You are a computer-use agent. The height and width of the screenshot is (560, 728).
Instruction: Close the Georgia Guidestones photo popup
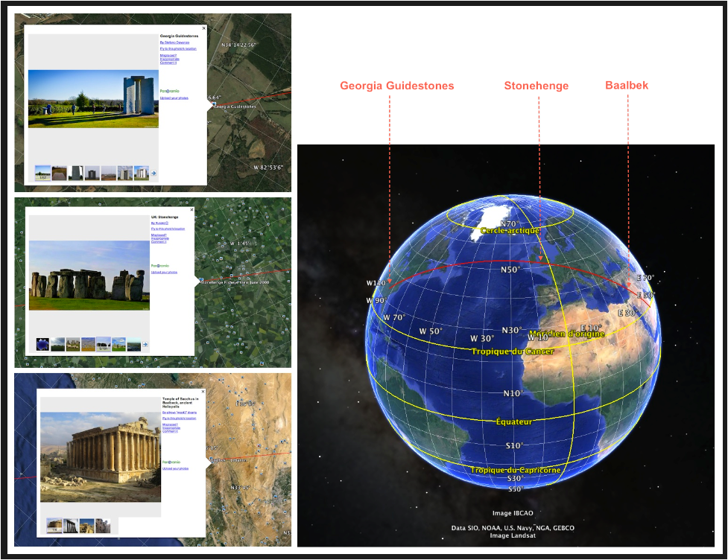pos(204,28)
